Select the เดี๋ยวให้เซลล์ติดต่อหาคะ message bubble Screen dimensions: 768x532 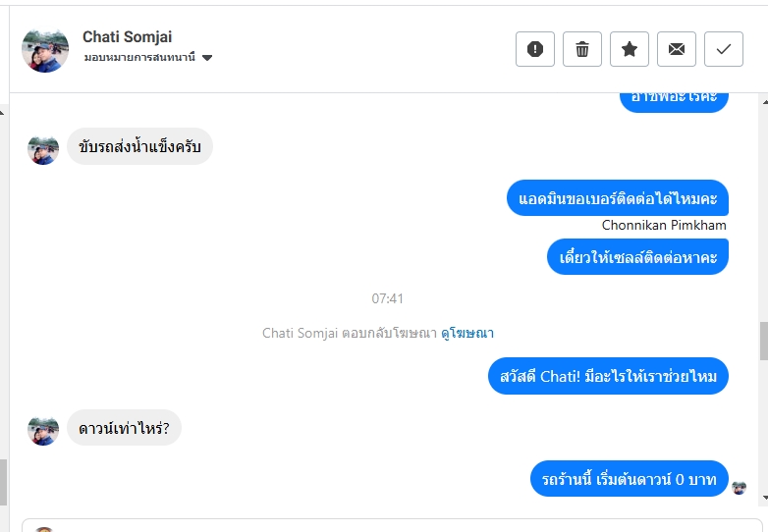coord(637,257)
